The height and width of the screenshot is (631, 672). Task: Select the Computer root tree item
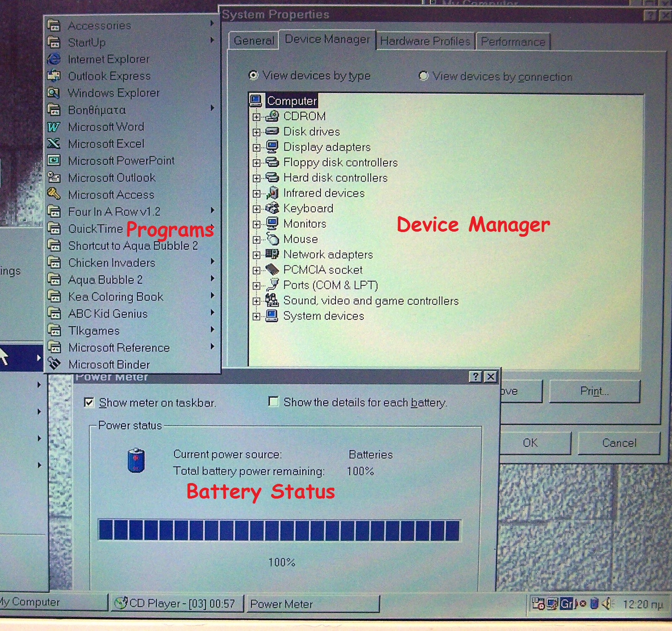point(292,101)
